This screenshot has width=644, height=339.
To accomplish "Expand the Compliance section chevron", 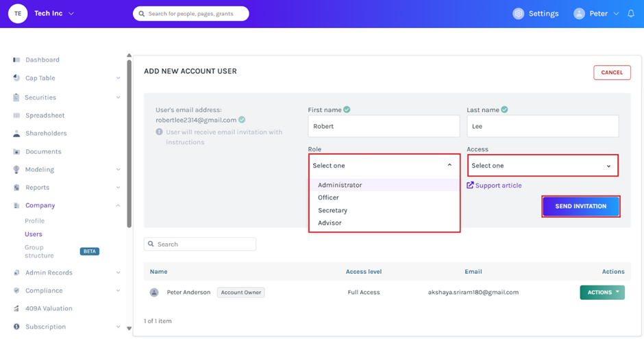I will (118, 290).
